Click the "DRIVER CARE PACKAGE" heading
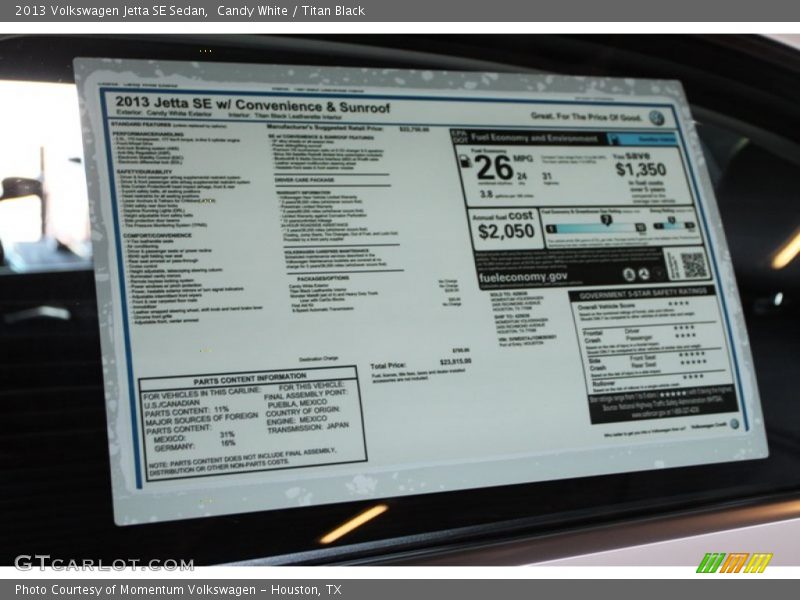The image size is (800, 600). (x=305, y=180)
